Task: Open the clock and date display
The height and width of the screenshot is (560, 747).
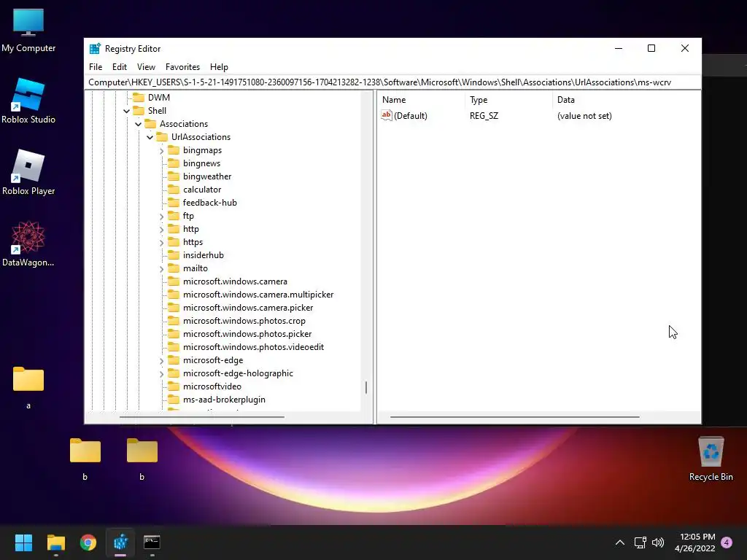Action: [x=695, y=542]
